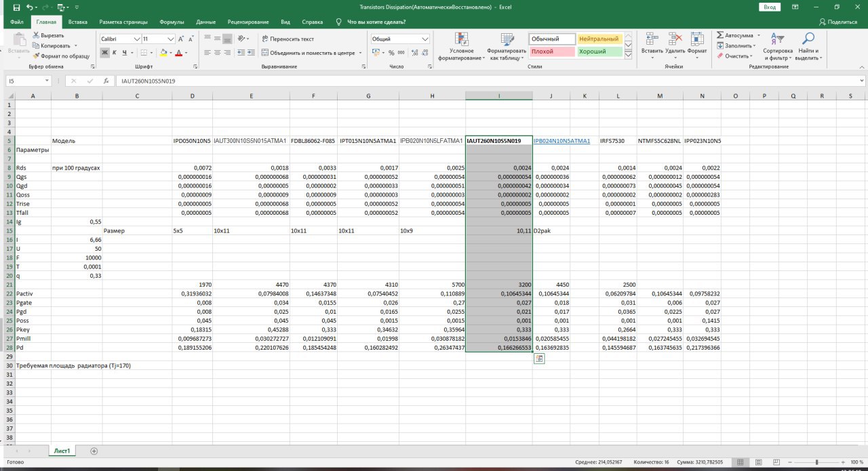Open text orientation options
This screenshot has height=471, width=868.
244,39
